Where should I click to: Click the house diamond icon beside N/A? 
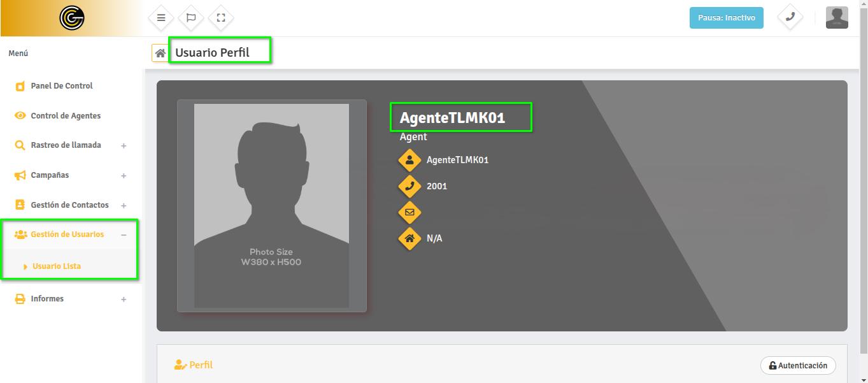pos(409,238)
